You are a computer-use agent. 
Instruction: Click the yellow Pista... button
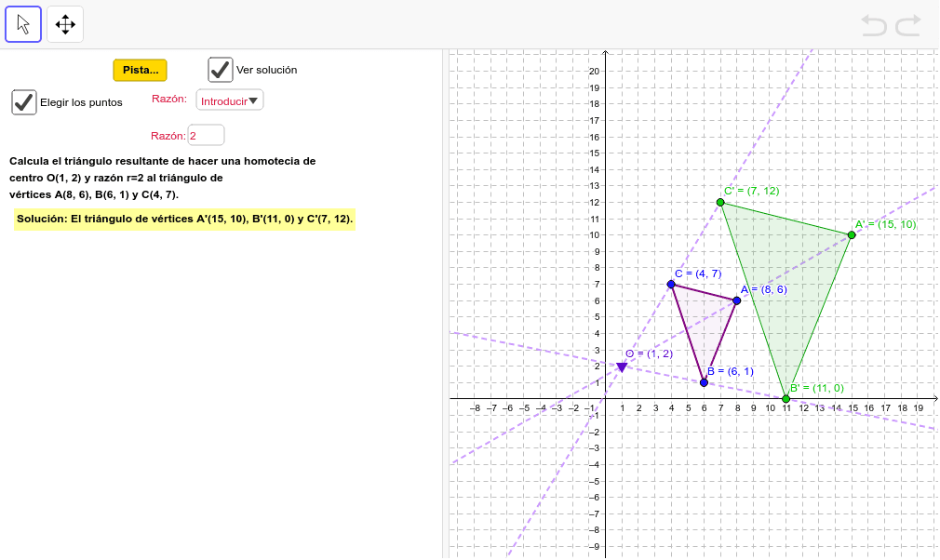(141, 70)
